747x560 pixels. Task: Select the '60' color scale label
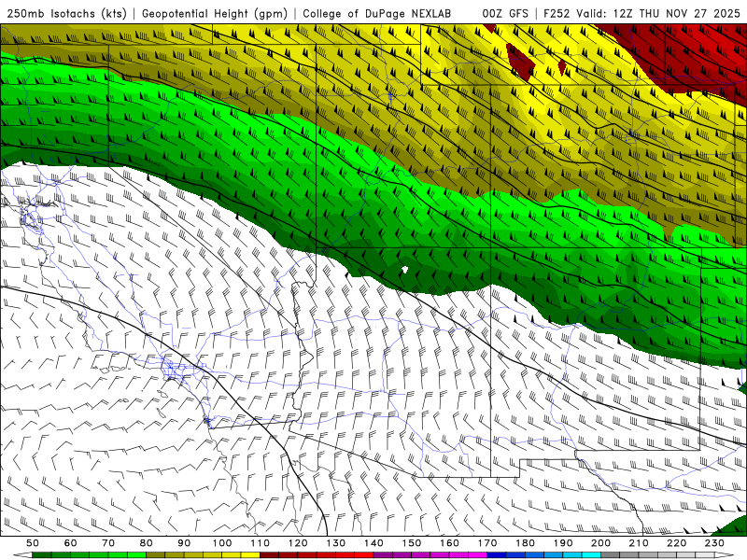point(71,543)
